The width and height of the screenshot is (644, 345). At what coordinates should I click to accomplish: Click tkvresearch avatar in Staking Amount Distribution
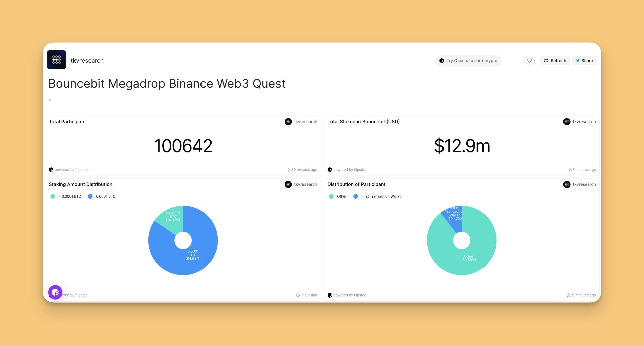pyautogui.click(x=288, y=184)
